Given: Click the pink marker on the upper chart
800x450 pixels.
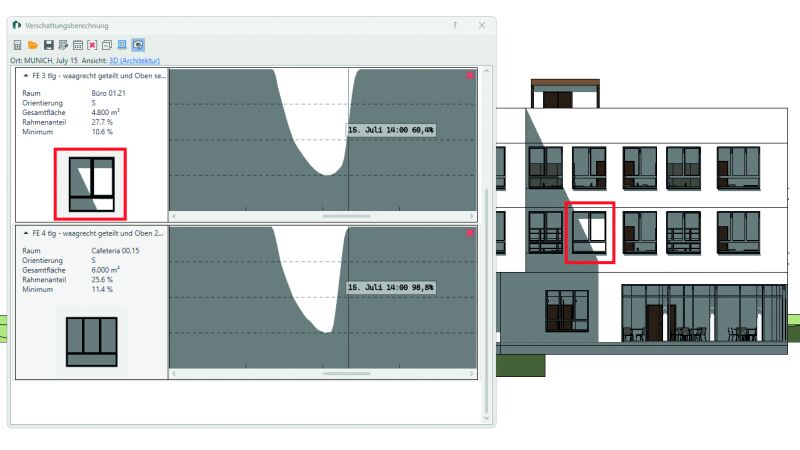Looking at the screenshot, I should coord(469,76).
